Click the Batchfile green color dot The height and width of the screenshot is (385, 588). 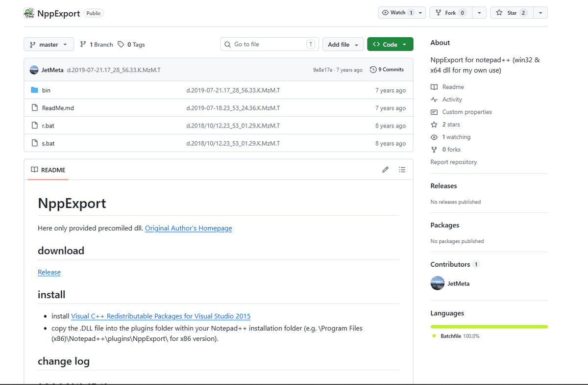(x=434, y=336)
